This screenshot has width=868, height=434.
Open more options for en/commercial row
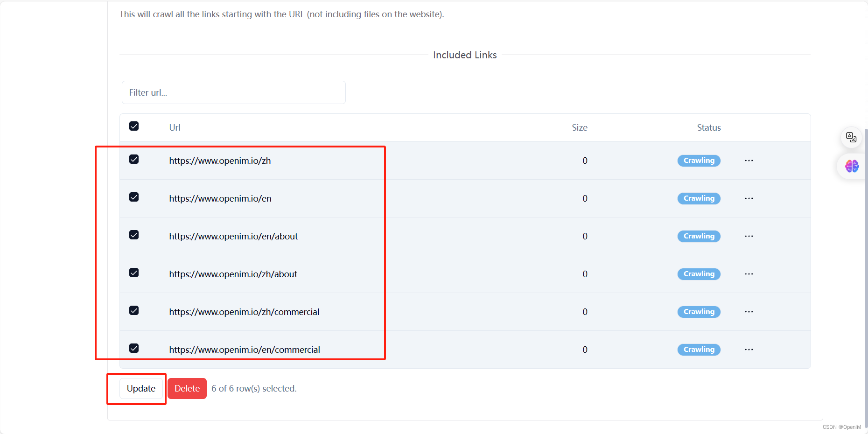click(749, 350)
